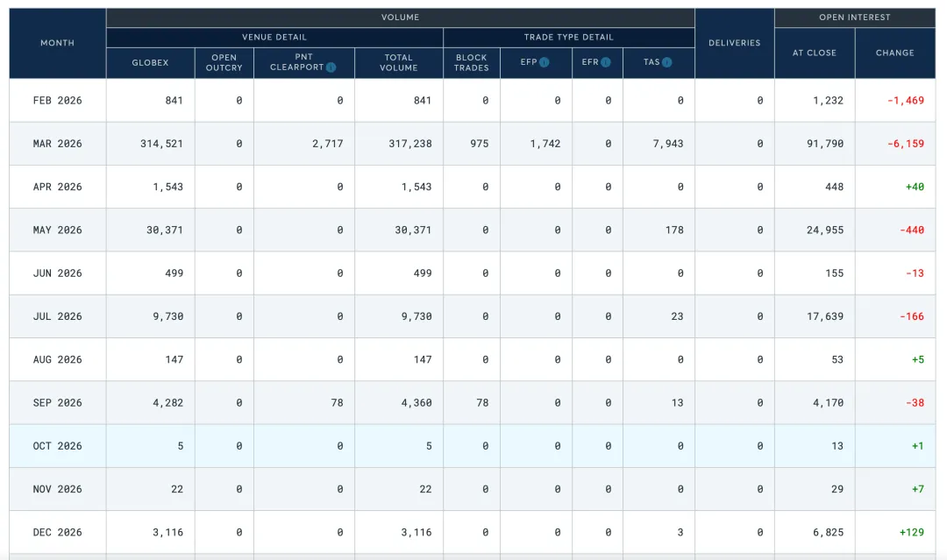Screen dimensions: 947x560
Task: Click TAS value 178
Action: point(674,230)
